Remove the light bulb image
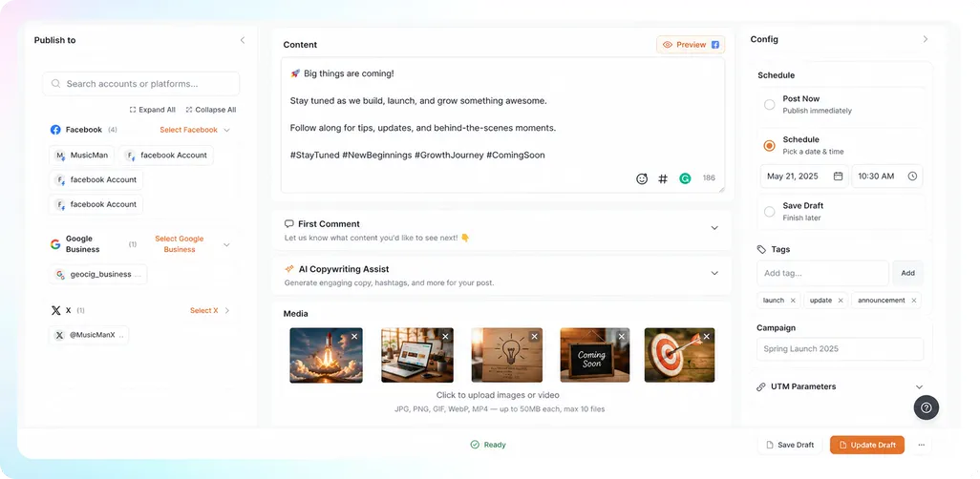This screenshot has width=980, height=479. 534,337
